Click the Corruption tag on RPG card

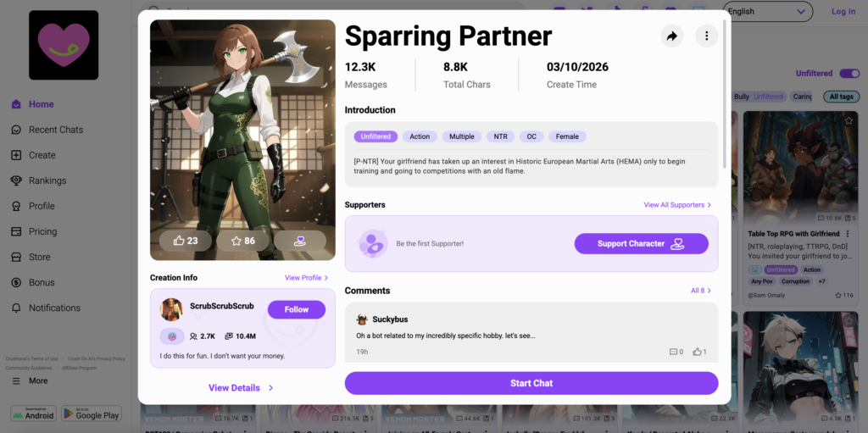(796, 281)
